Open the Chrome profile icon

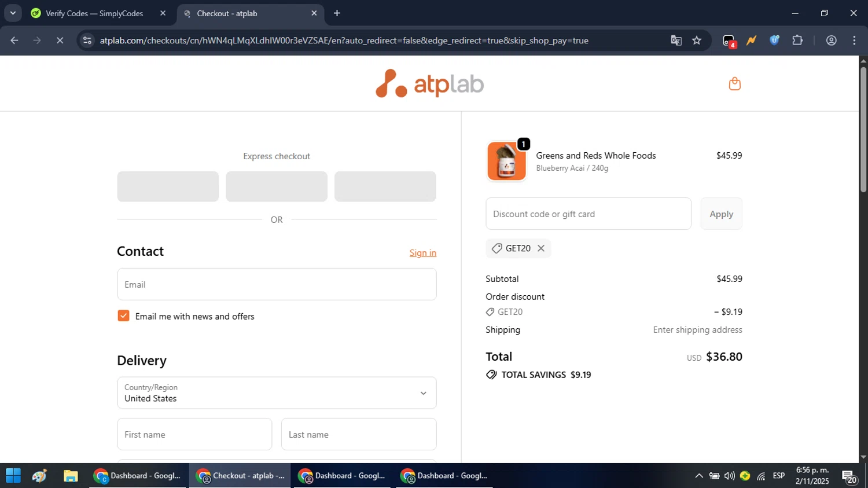click(832, 41)
